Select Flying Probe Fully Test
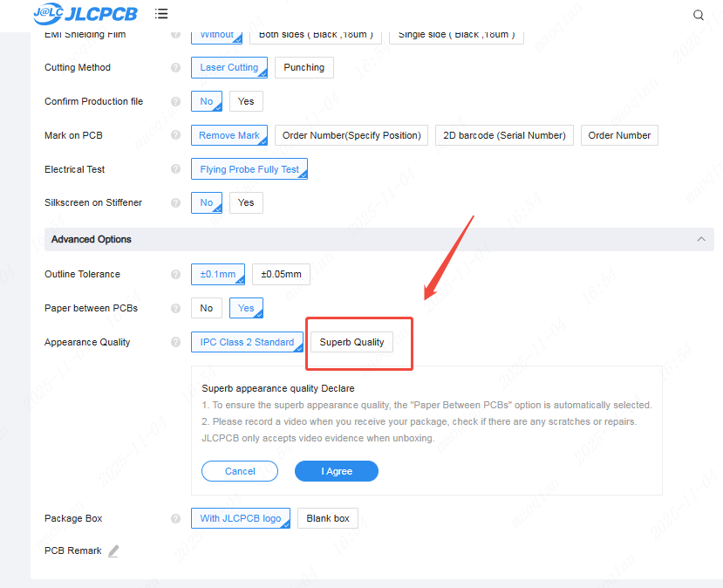 click(249, 169)
